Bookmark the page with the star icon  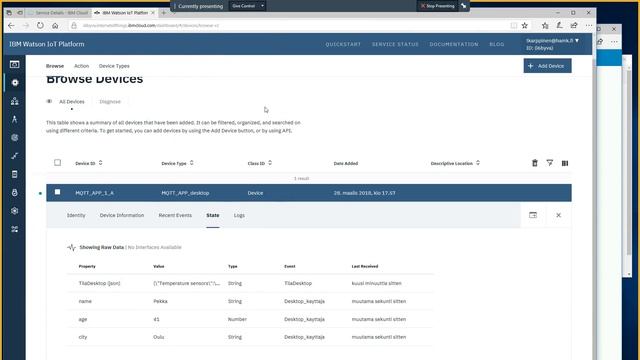pyautogui.click(x=525, y=25)
